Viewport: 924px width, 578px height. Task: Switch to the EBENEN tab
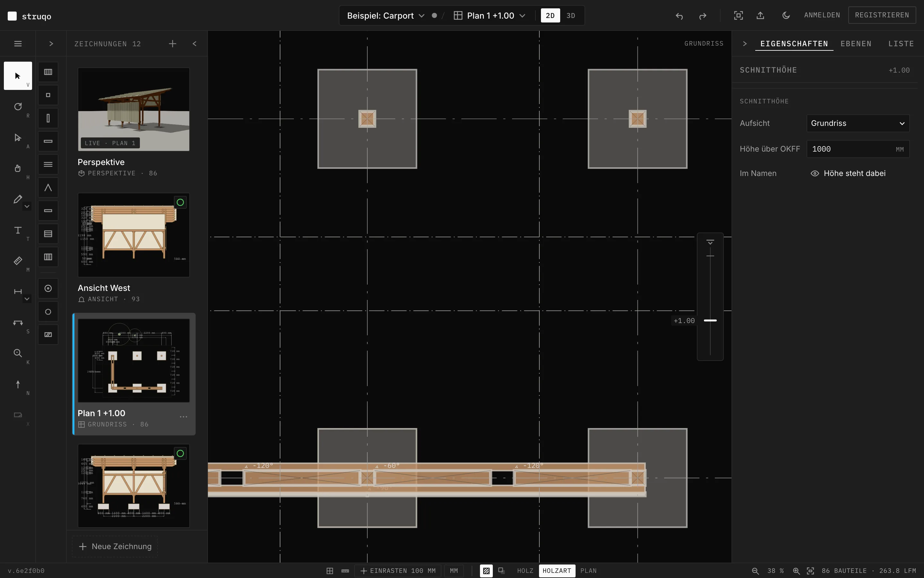pos(856,44)
